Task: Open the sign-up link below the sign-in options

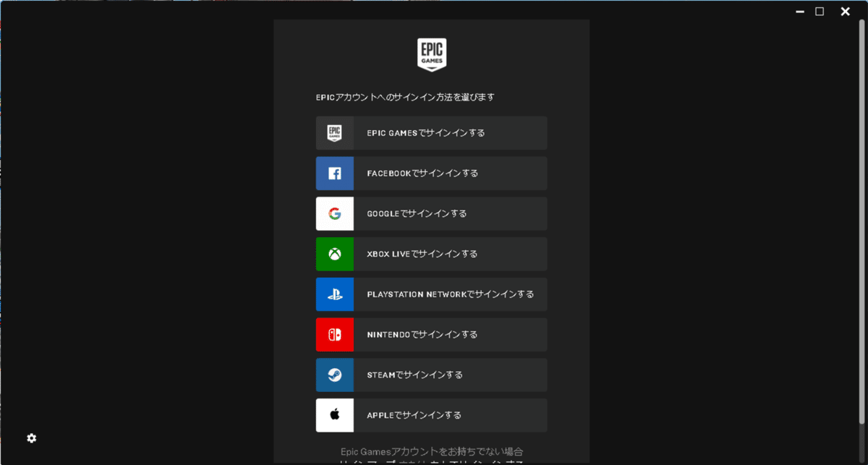Action: coord(432,461)
